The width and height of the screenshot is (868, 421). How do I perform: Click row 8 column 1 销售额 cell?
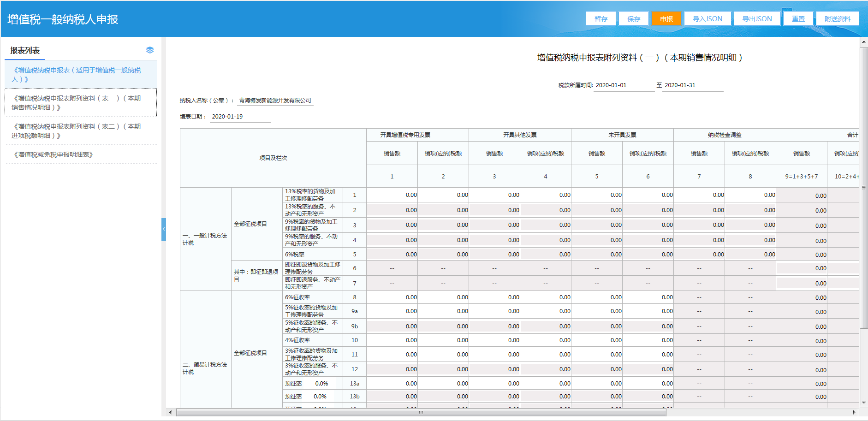click(392, 297)
